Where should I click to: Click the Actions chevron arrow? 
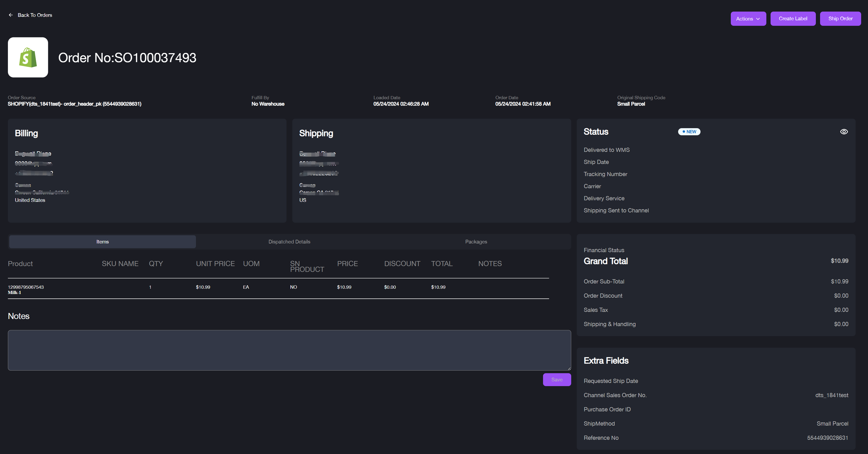click(x=758, y=19)
